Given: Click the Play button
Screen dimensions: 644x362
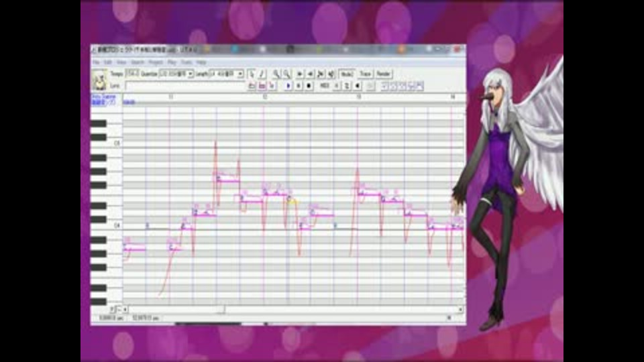Looking at the screenshot, I should pos(288,86).
